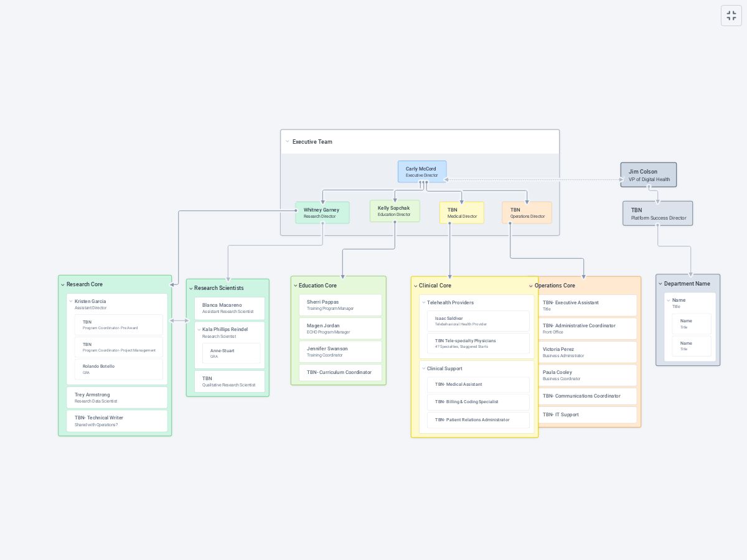Select the TBN Operations Director card
747x560 pixels.
click(527, 213)
